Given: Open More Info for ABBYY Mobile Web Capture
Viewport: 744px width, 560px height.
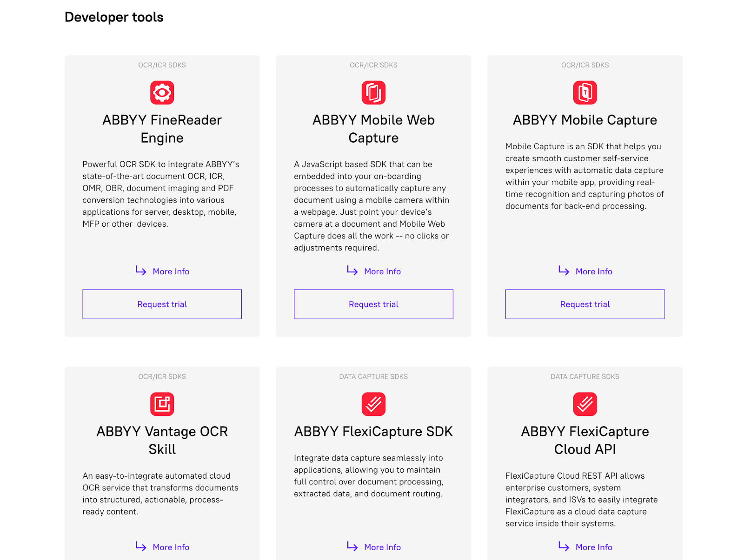Looking at the screenshot, I should [x=383, y=271].
